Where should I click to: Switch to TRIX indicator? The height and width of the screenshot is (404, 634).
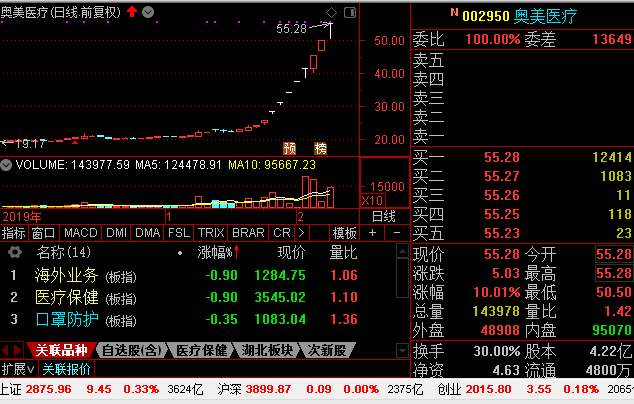[211, 233]
